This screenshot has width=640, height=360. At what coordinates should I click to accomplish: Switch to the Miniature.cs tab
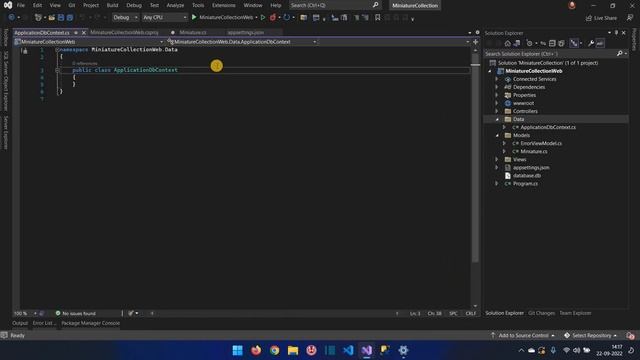[x=193, y=33]
